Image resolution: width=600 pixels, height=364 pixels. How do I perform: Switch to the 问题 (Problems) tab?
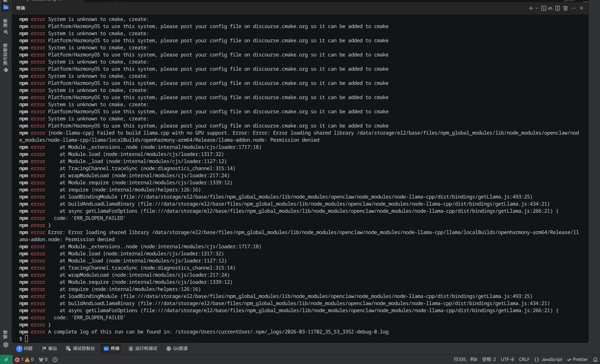[24, 349]
